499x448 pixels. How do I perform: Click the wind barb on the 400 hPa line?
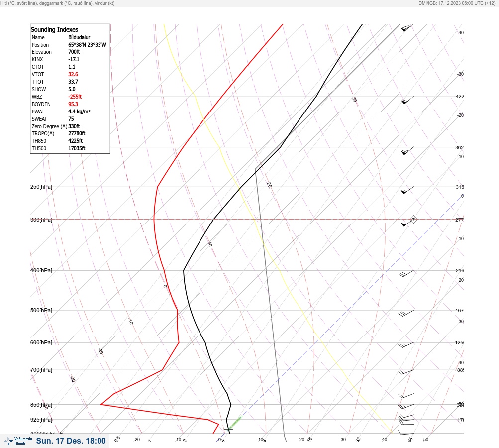(x=406, y=273)
